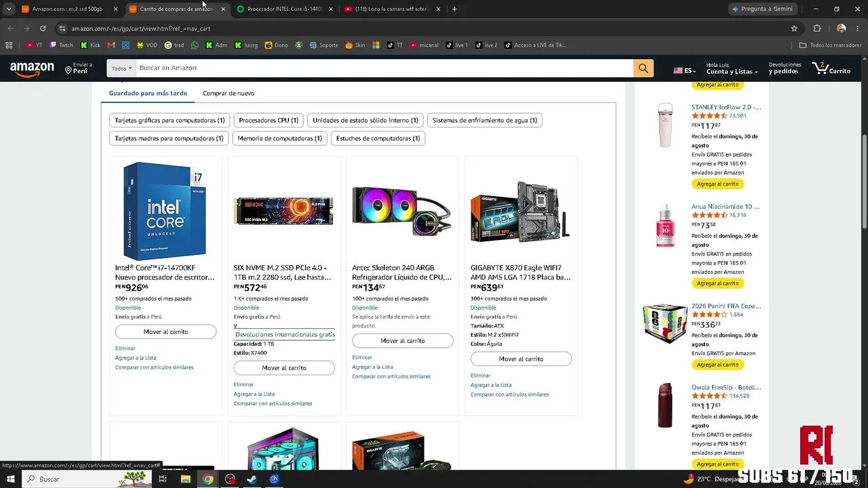This screenshot has width=868, height=488.
Task: Open the Chrome tab search dropdown
Action: (9, 9)
